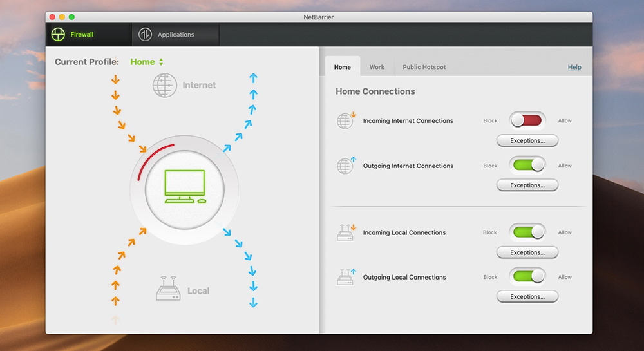Select the Home profile tab
Image resolution: width=644 pixels, height=351 pixels.
pos(342,66)
